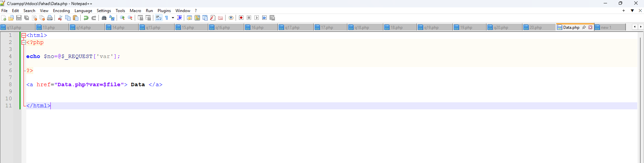This screenshot has height=163, width=644.
Task: Open the black triangle tab list dropdown
Action: tap(632, 11)
